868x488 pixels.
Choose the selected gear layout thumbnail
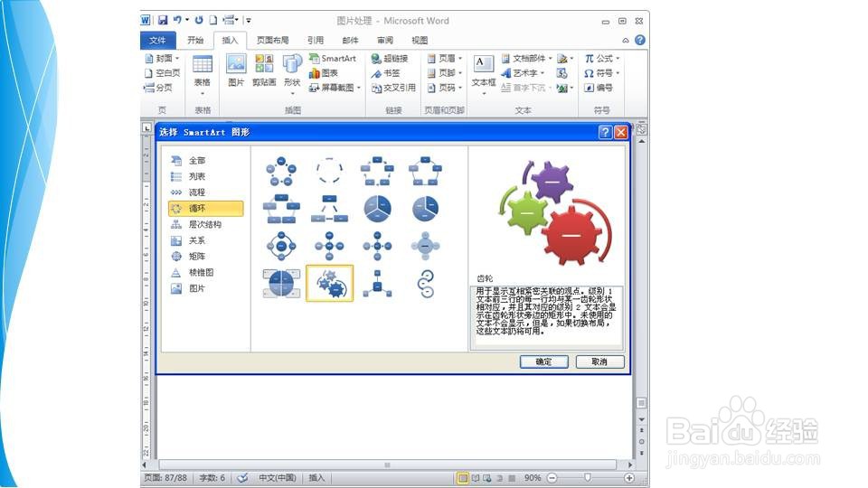[329, 283]
